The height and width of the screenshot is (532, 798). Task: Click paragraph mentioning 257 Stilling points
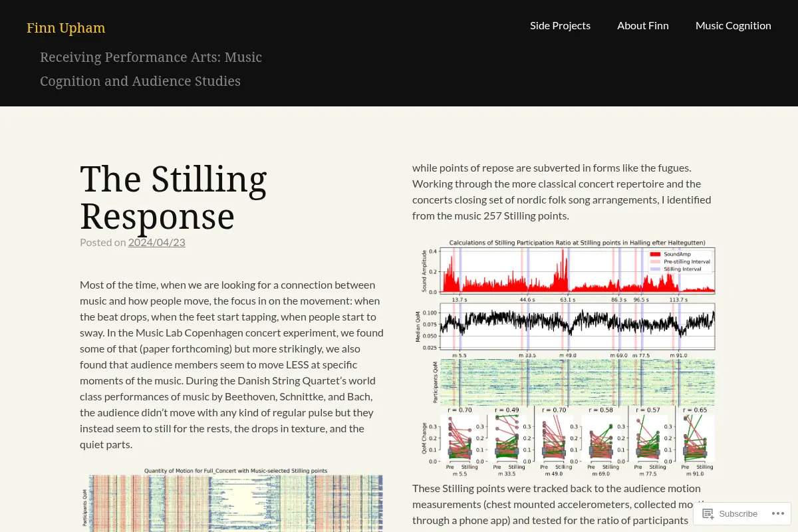[562, 192]
